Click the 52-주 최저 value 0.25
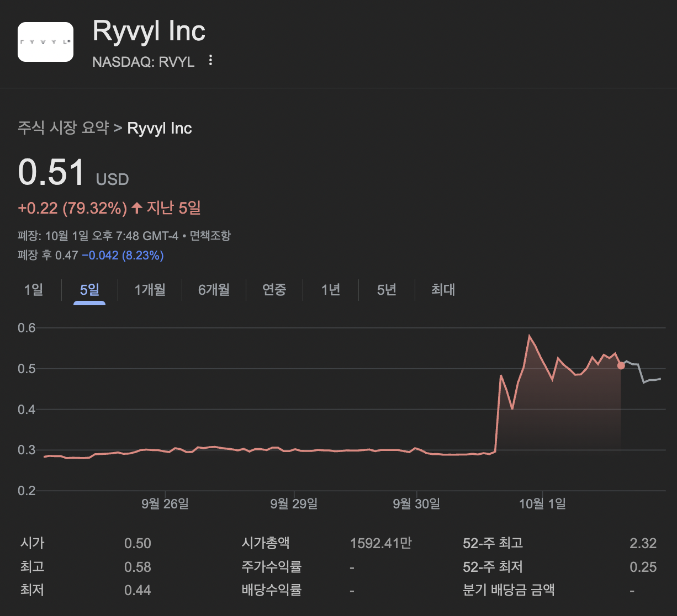This screenshot has width=677, height=616. (x=643, y=567)
